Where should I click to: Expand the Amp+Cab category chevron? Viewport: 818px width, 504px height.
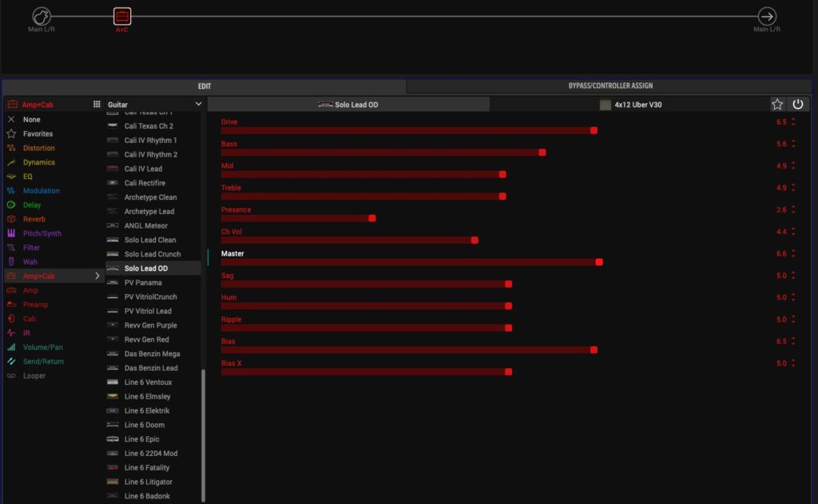pos(97,276)
